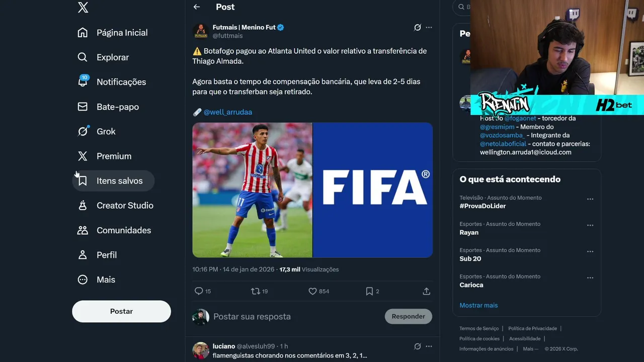The image size is (644, 362).
Task: Click the Postar sua resposta field
Action: [297, 317]
